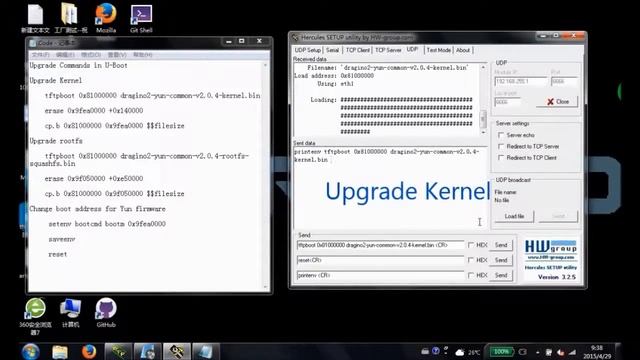Viewport: 640px width, 360px height.
Task: Click the 'Upgrade rootfs' heading in Notepad
Action: 56,141
